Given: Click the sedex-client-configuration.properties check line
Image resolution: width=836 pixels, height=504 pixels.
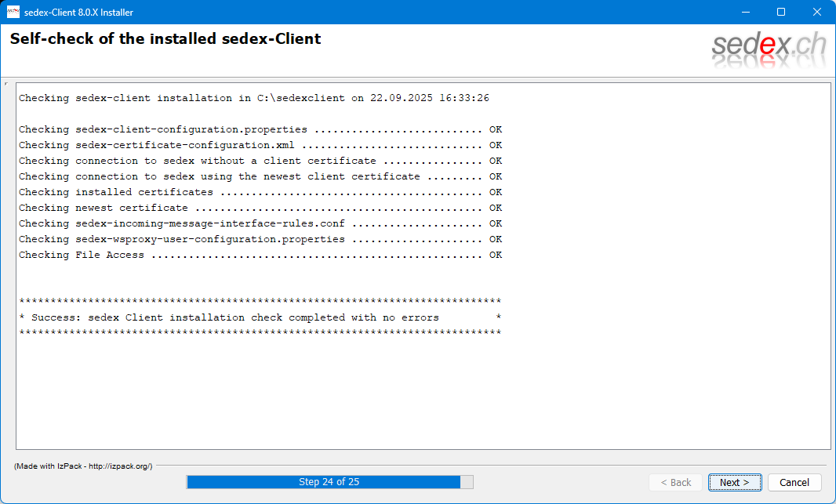Looking at the screenshot, I should pos(259,129).
